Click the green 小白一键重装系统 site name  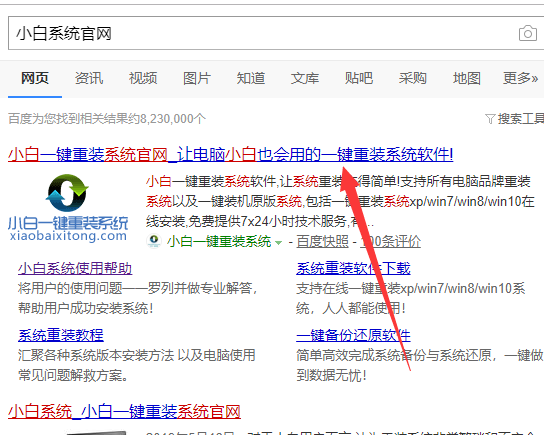click(x=219, y=241)
